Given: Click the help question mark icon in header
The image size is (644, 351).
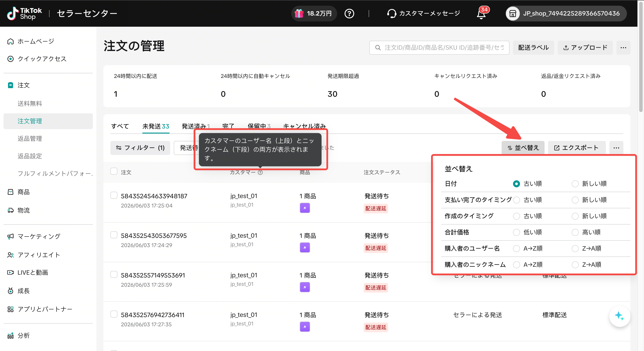Looking at the screenshot, I should [349, 14].
